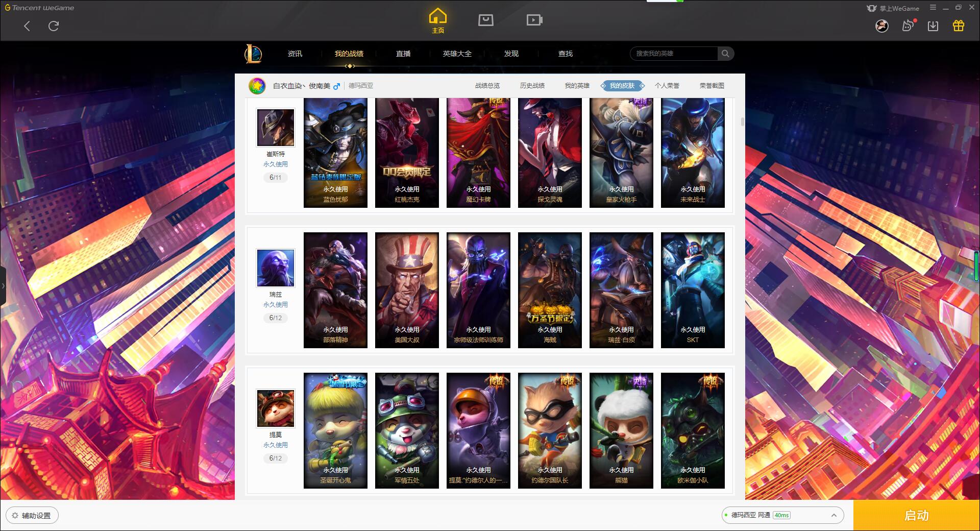Expand the left side collapsed panel arrow
The height and width of the screenshot is (531, 980).
click(3, 286)
